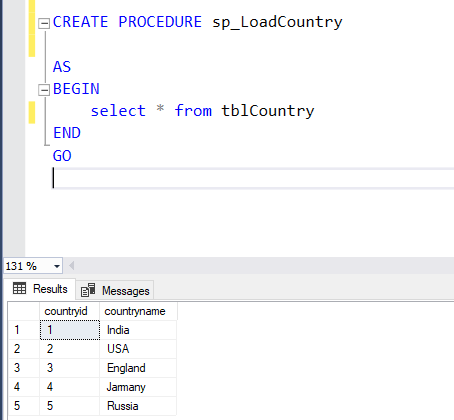
Task: Select countryid cell in India row
Action: [70, 330]
